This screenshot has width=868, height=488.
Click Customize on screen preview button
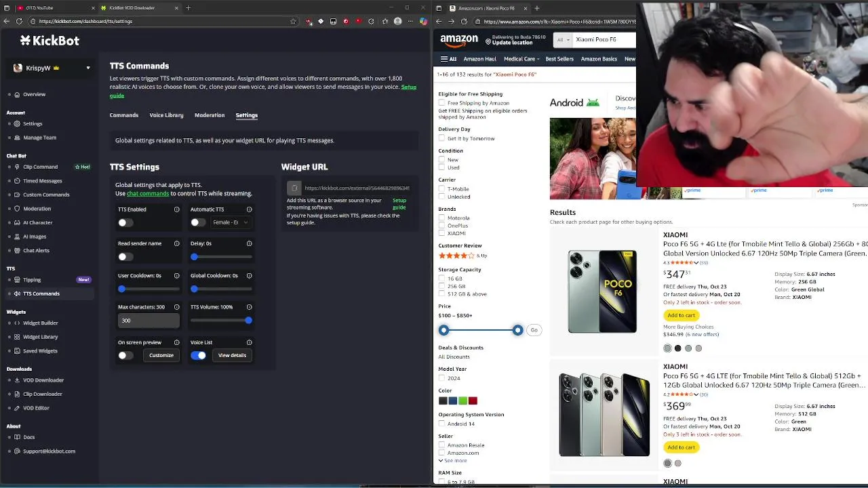pos(161,355)
